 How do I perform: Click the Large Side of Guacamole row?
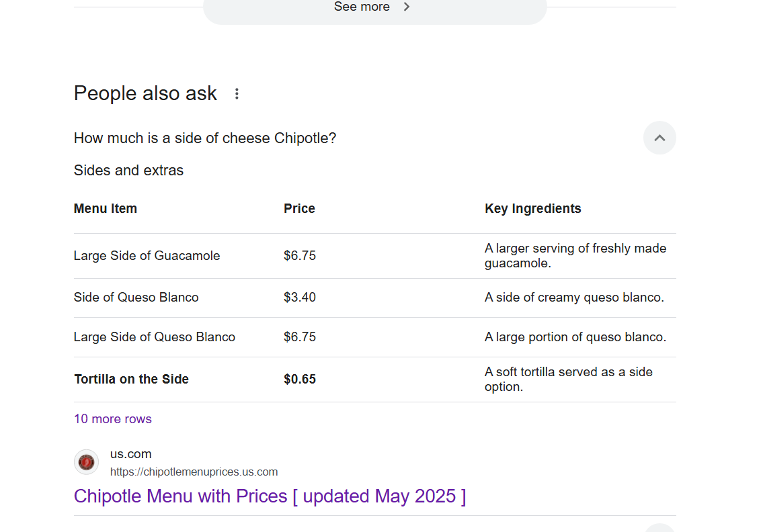coord(374,256)
